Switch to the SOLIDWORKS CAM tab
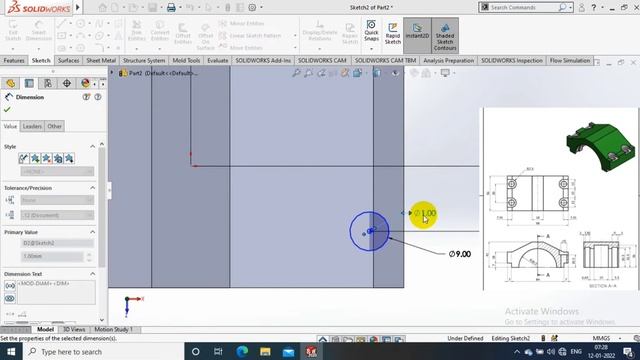Image resolution: width=640 pixels, height=360 pixels. 322,60
